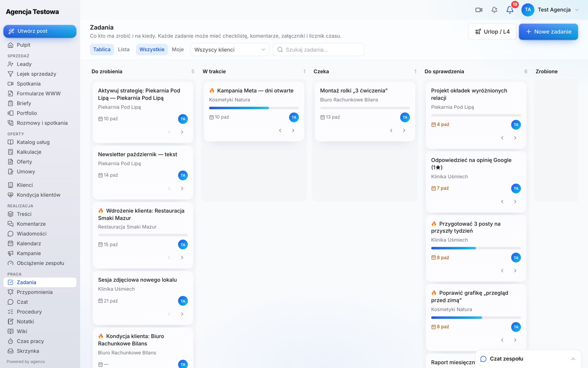Open the Powered by agenco link
This screenshot has width=588, height=368.
click(26, 362)
